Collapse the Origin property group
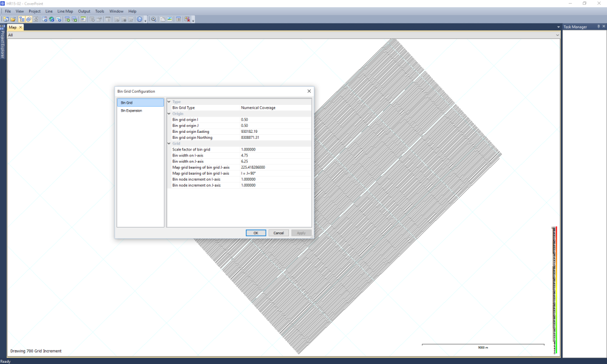 (169, 113)
